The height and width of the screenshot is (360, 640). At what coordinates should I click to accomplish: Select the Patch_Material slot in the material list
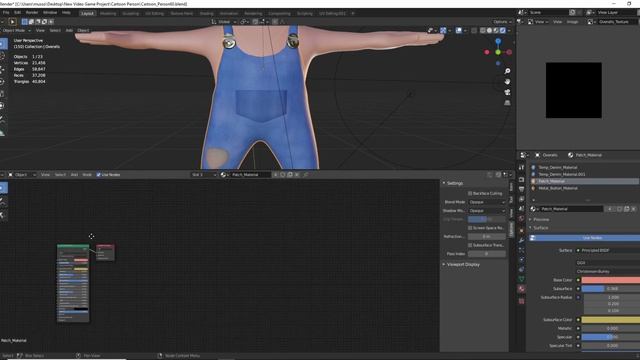coord(584,181)
